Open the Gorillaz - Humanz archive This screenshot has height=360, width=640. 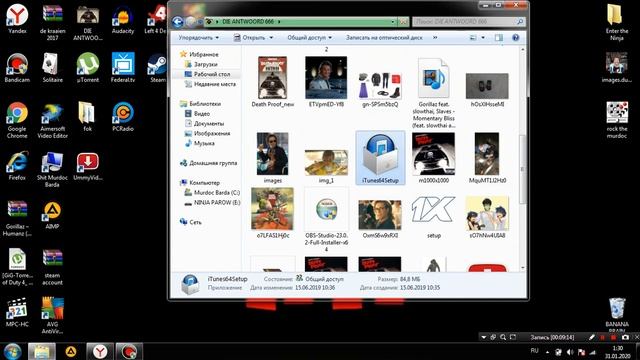[17, 218]
